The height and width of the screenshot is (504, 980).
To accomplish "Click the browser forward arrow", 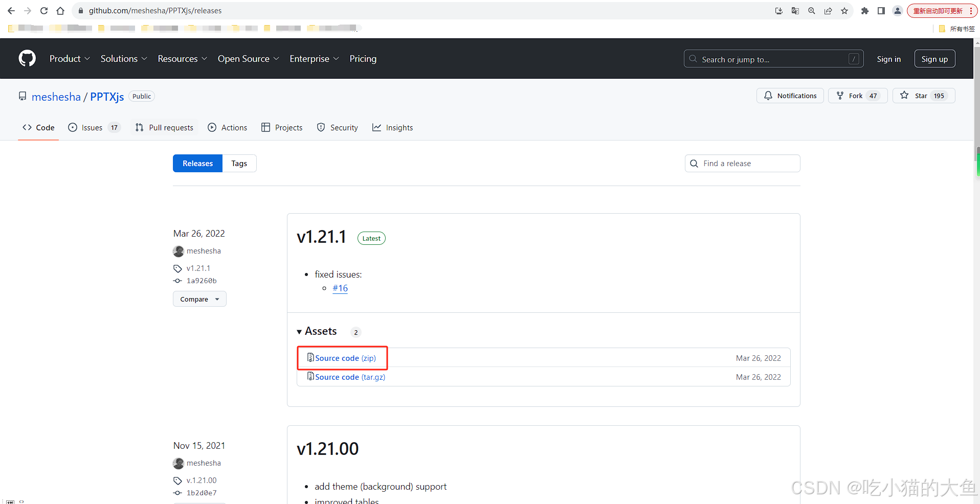I will coord(28,11).
